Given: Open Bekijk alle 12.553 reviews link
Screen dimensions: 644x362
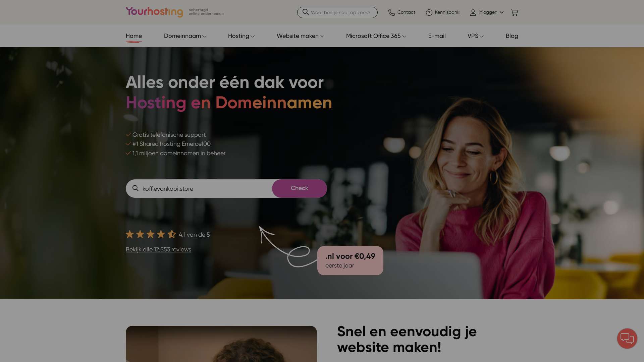Looking at the screenshot, I should coord(158,249).
